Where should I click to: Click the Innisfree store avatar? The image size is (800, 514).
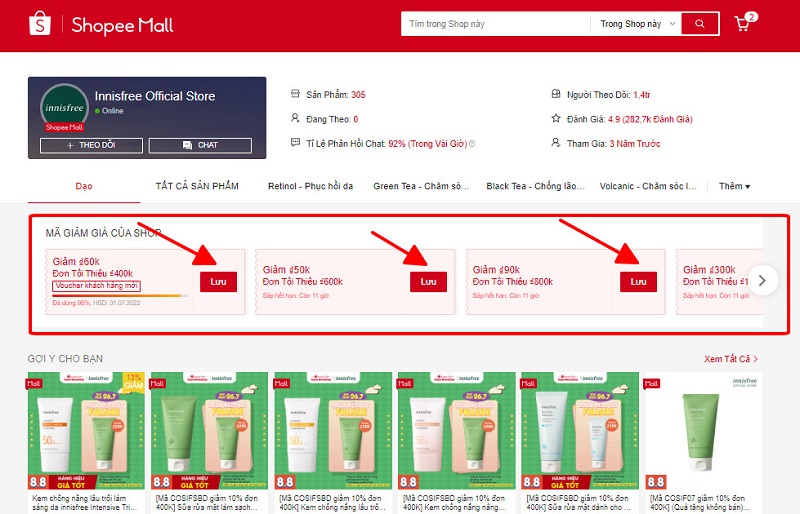pos(64,107)
